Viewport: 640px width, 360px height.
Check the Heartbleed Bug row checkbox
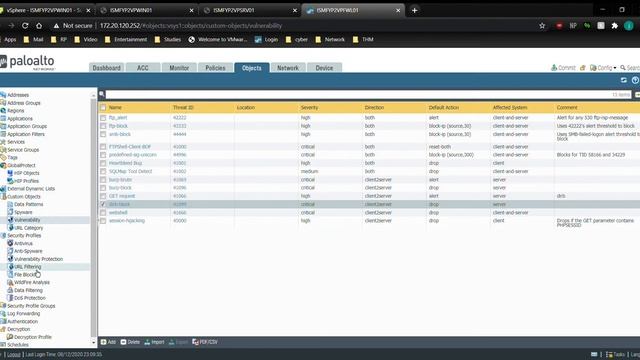pos(103,163)
